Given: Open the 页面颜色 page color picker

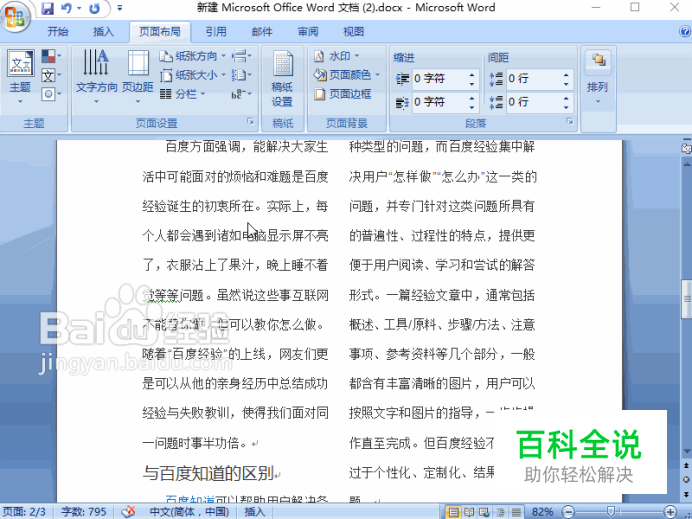Looking at the screenshot, I should 347,75.
